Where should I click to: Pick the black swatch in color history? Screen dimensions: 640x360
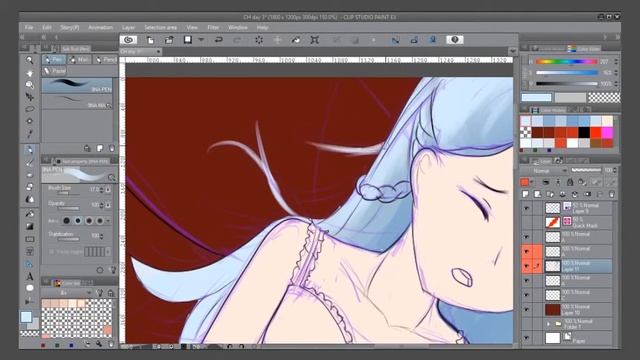point(584,132)
